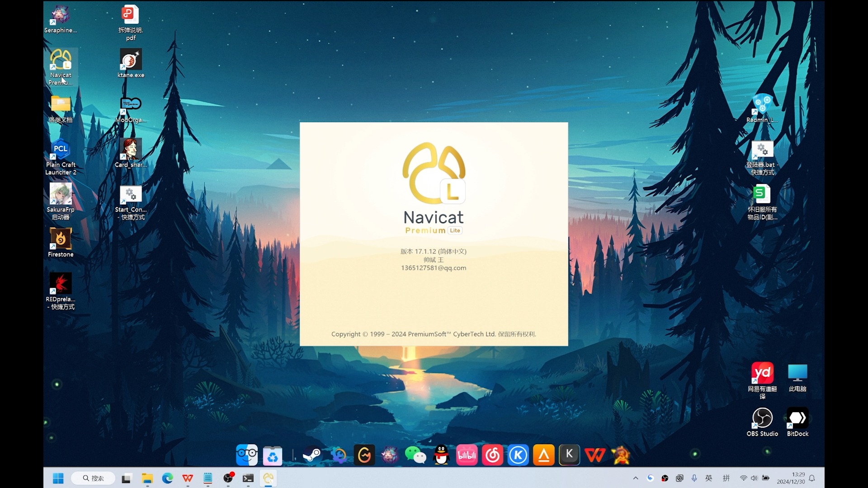Viewport: 868px width, 488px height.
Task: Switch to the Notepad app on the taskbar
Action: tap(208, 478)
